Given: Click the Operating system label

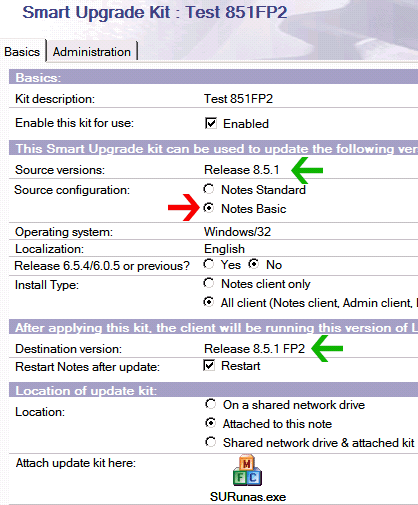Looking at the screenshot, I should coord(64,232).
